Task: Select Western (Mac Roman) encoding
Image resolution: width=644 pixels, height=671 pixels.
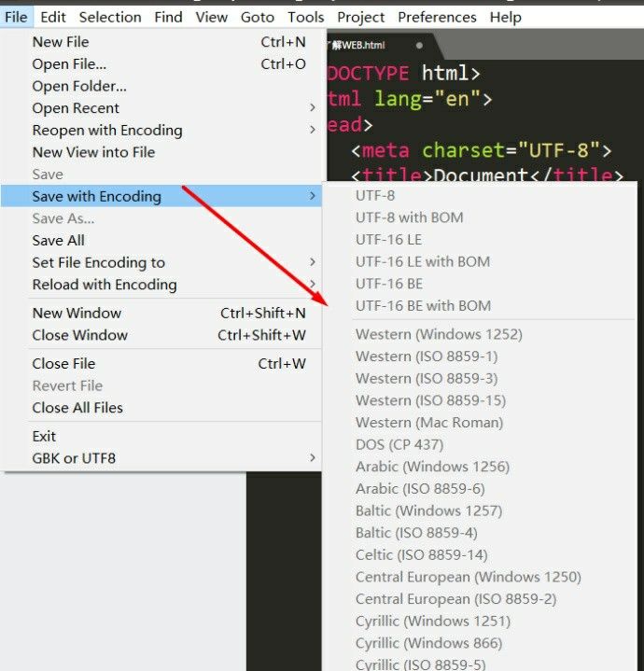Action: click(x=479, y=423)
